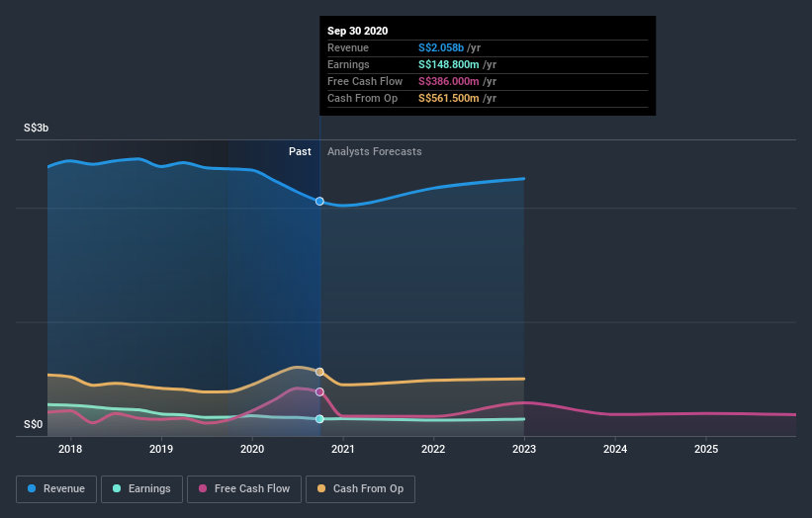Click the 2024 x-axis label
The image size is (812, 518).
point(615,449)
